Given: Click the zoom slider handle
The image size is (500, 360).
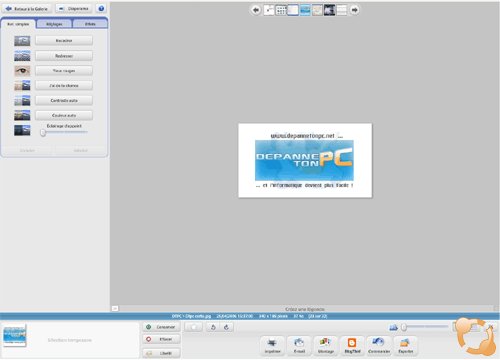Looking at the screenshot, I should point(404,327).
